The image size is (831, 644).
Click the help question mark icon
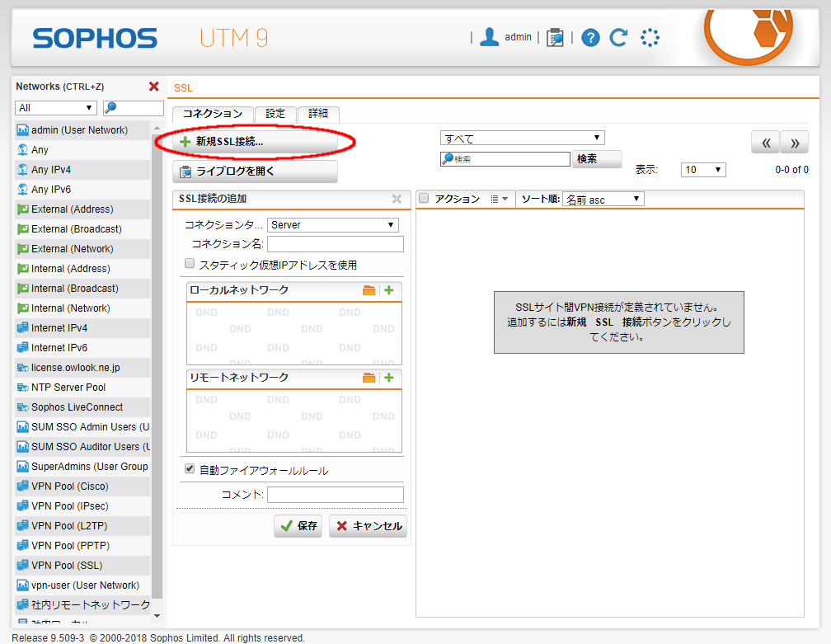coord(589,37)
